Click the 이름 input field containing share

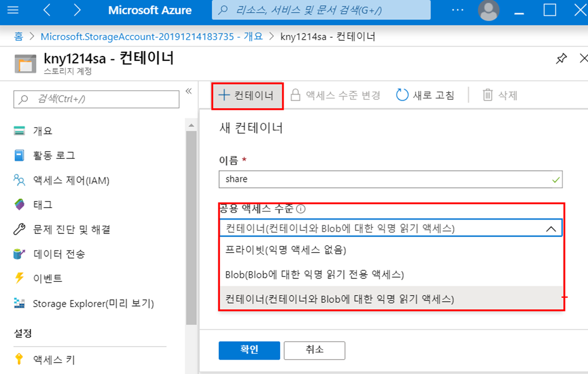click(391, 179)
